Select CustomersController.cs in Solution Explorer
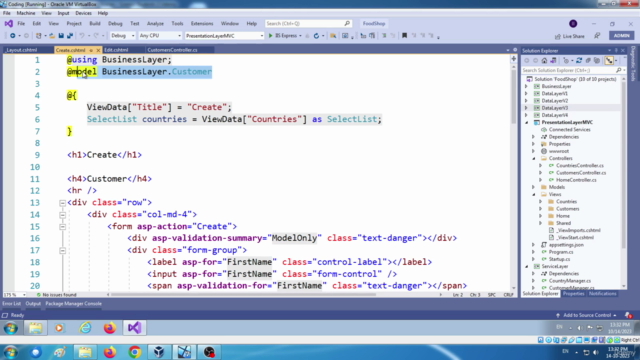Image resolution: width=640 pixels, height=360 pixels. [581, 173]
